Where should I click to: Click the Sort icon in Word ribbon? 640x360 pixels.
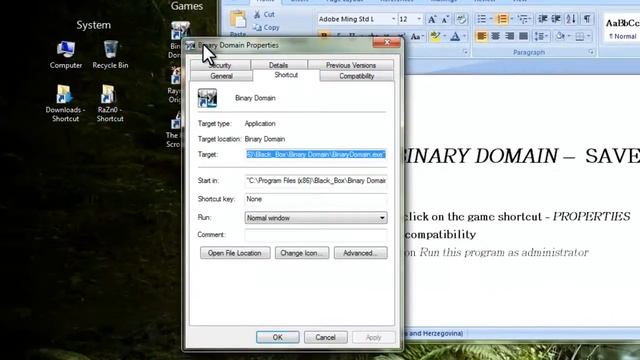(571, 19)
